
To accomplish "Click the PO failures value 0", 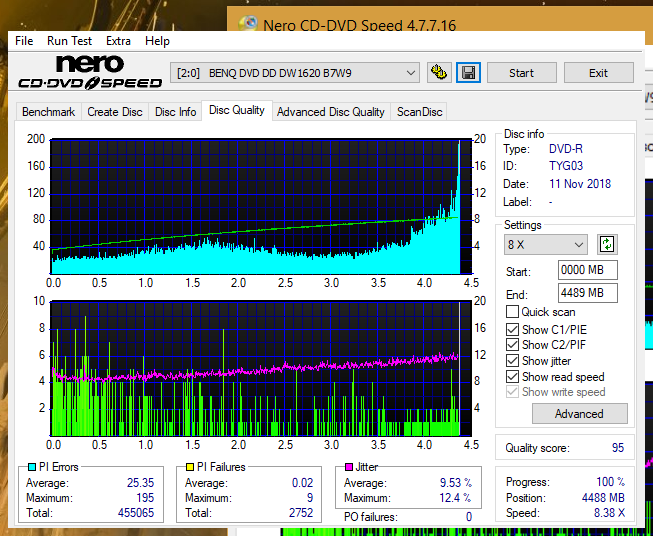I will pos(469,517).
